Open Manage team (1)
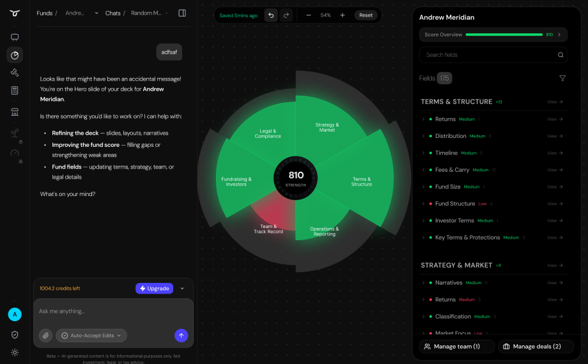588x364 pixels. pos(457,346)
